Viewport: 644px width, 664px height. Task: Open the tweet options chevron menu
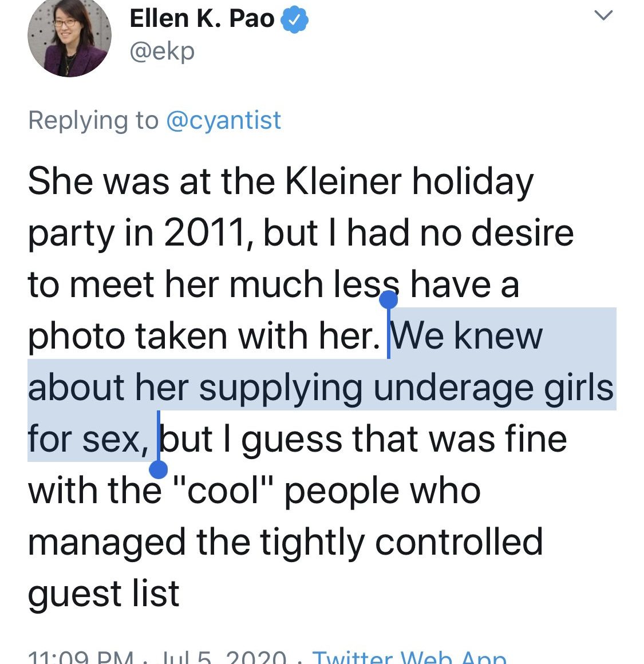pyautogui.click(x=603, y=16)
